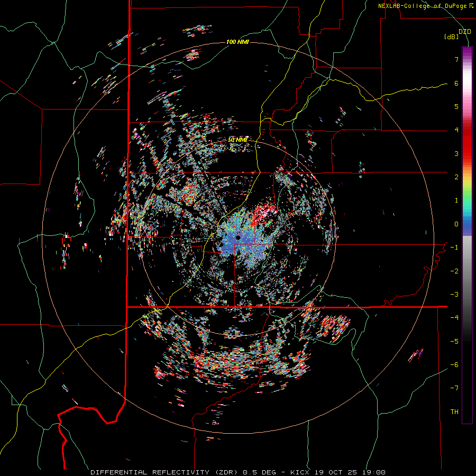
Task: Click the TH label on the scale
Action: tap(454, 412)
